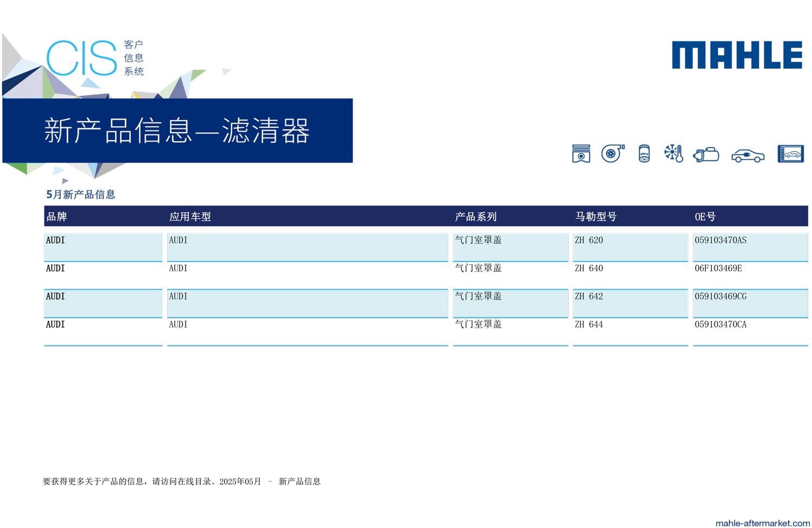Click the 5月新产品信息 heading
The height and width of the screenshot is (528, 812).
pyautogui.click(x=81, y=194)
